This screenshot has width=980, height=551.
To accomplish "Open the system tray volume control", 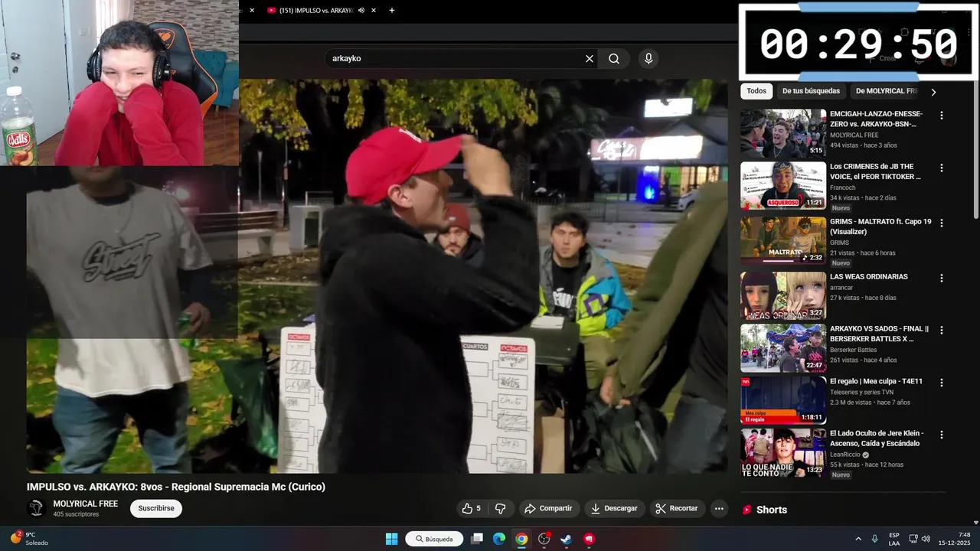I will pos(926,539).
